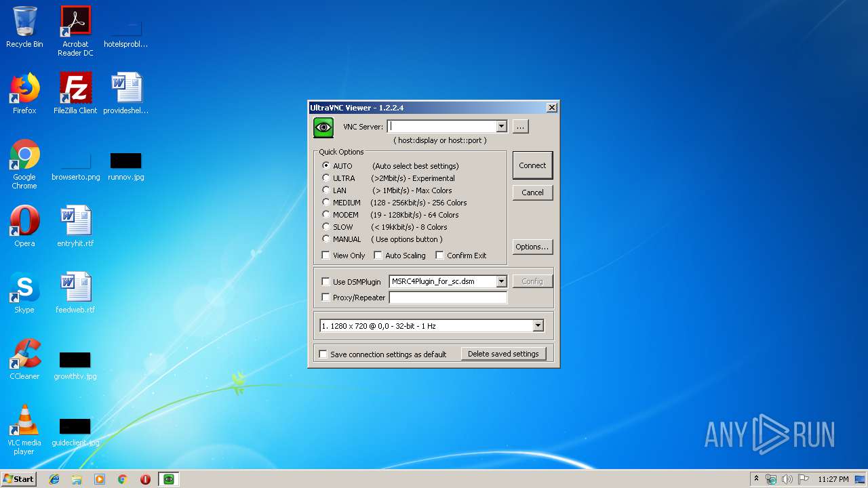
Task: Focus the VNC Server input field
Action: [441, 126]
